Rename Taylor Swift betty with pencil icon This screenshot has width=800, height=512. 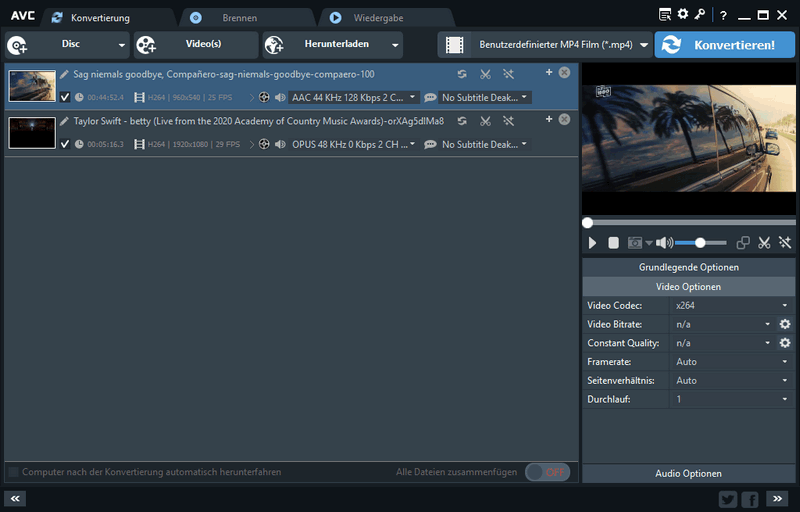pos(64,121)
